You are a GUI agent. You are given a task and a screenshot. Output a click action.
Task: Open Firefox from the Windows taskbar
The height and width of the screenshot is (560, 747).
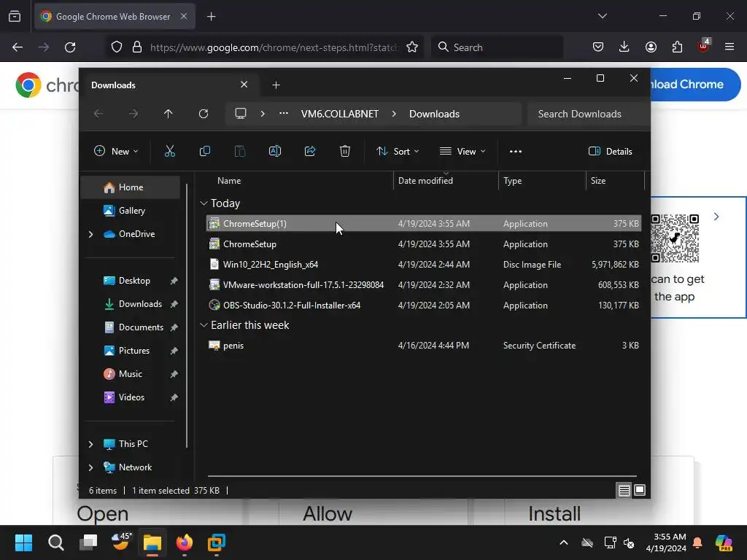tap(185, 542)
